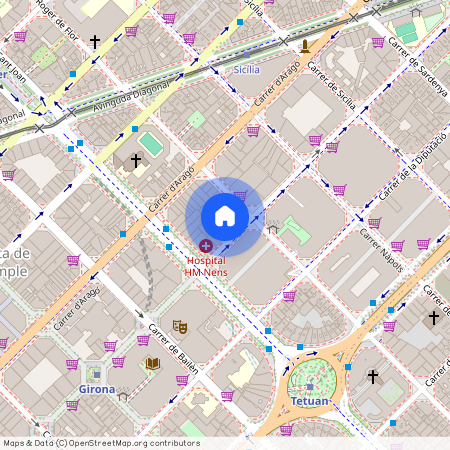Select the church cross east of Tetuan
The width and height of the screenshot is (450, 450).
373,377
